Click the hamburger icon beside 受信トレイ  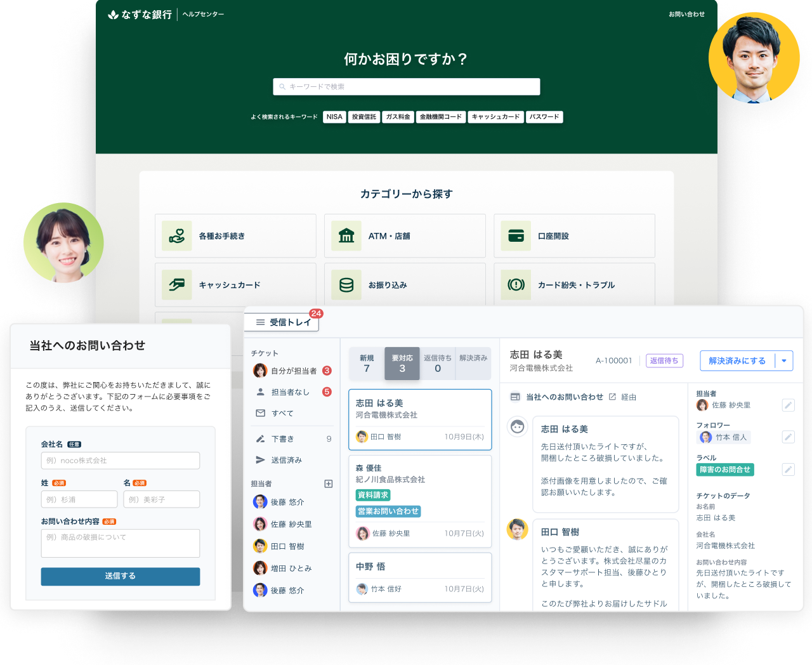pos(260,322)
